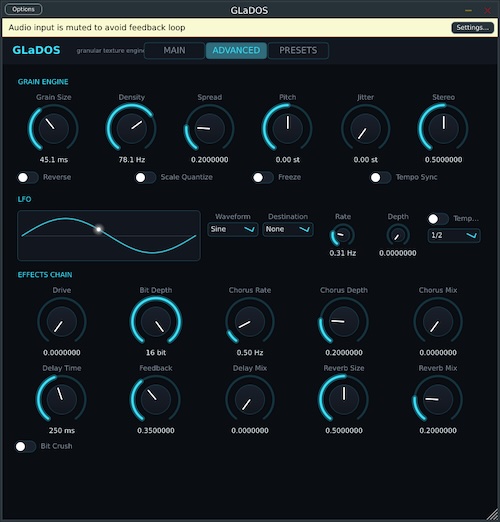Click the 0.50 Hz Chorus Rate value
This screenshot has width=500, height=522.
250,352
